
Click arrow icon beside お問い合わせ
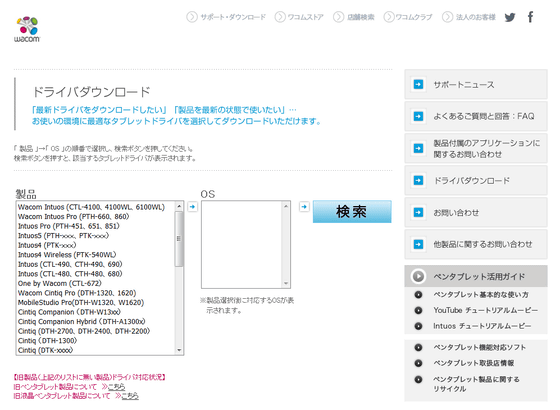(418, 212)
